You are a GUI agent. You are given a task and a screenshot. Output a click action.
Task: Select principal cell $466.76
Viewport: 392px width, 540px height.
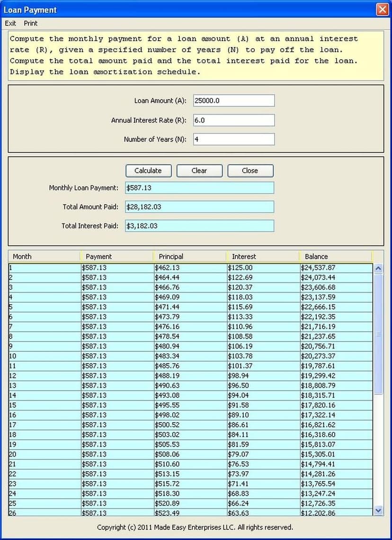pos(190,287)
